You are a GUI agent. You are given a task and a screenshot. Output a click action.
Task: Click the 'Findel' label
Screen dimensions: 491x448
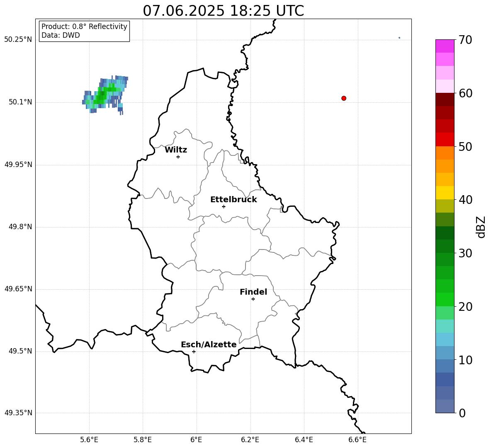[253, 292]
